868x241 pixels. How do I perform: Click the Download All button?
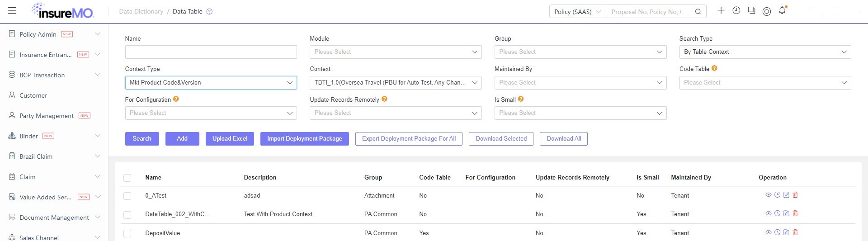pyautogui.click(x=564, y=139)
